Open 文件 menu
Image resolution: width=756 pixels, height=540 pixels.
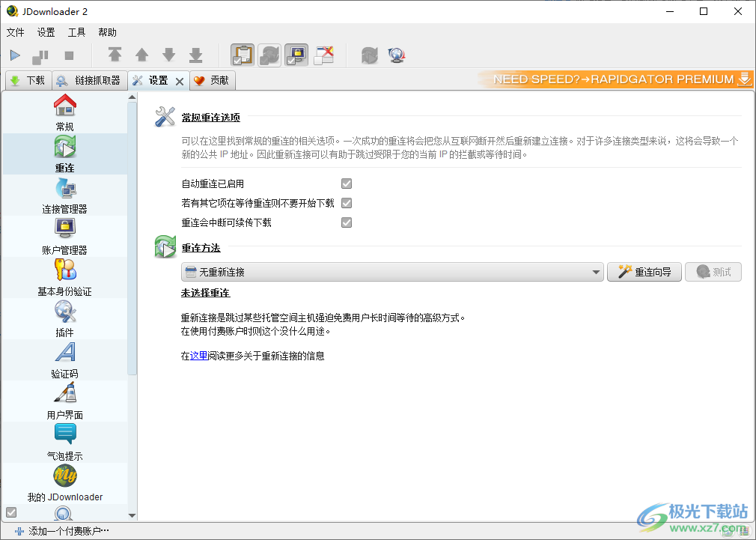point(16,32)
